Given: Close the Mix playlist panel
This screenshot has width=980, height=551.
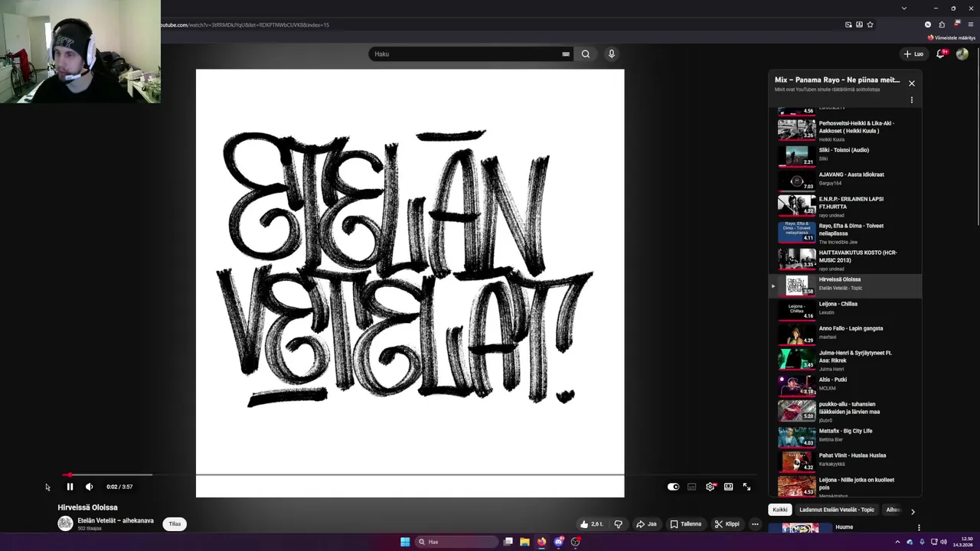Looking at the screenshot, I should 911,83.
